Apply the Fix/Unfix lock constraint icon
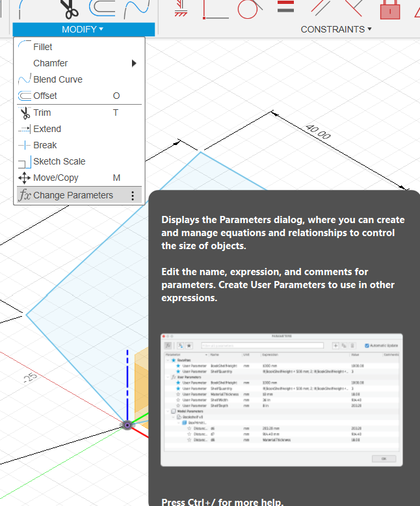Image resolution: width=420 pixels, height=506 pixels. pos(390,9)
